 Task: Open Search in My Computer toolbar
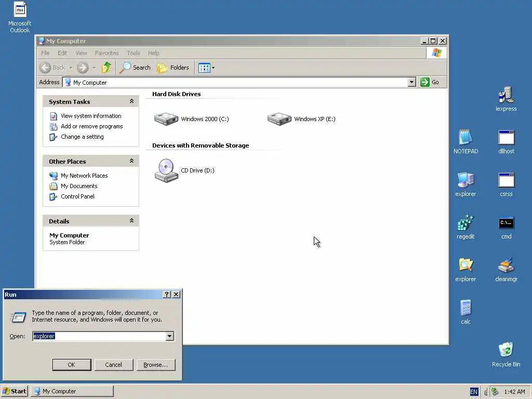click(135, 68)
